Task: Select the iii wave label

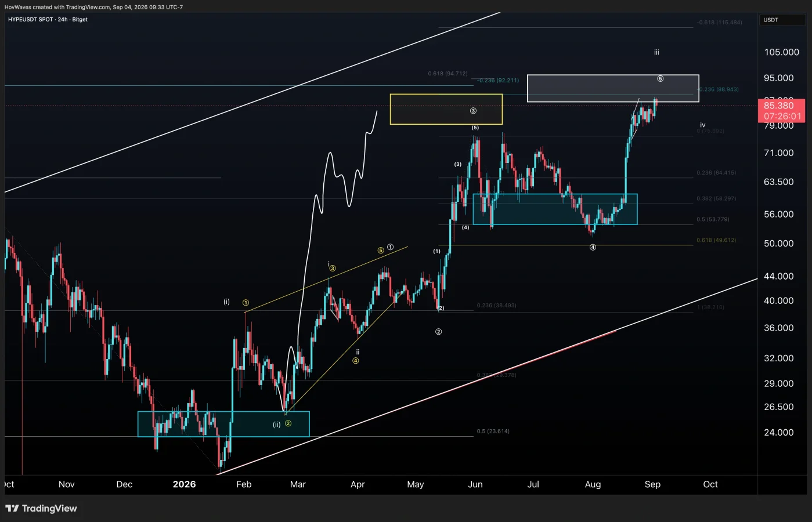Action: [656, 52]
